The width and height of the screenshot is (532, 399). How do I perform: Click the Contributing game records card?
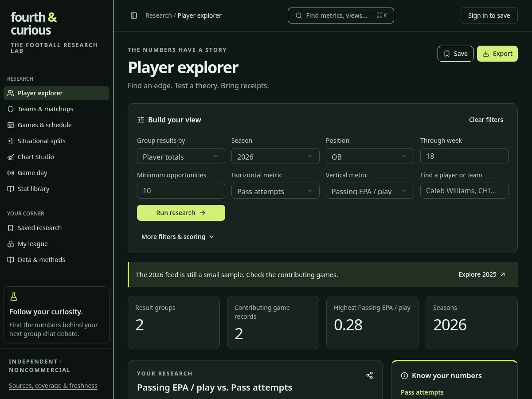(273, 322)
